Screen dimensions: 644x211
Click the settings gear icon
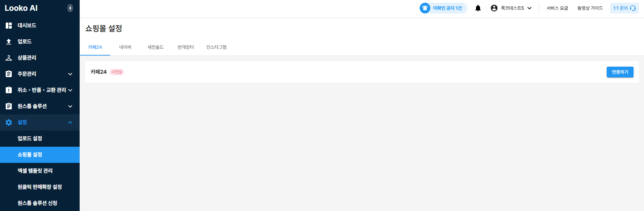(x=9, y=122)
